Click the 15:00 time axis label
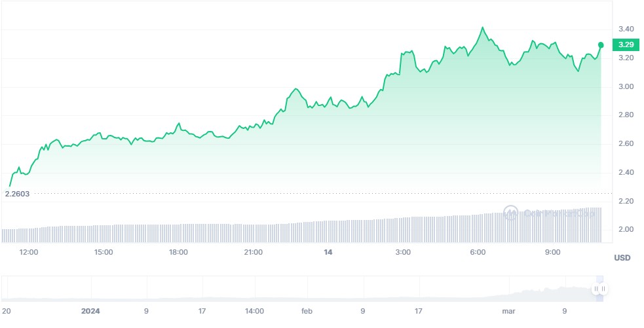The width and height of the screenshot is (644, 328). pos(104,252)
